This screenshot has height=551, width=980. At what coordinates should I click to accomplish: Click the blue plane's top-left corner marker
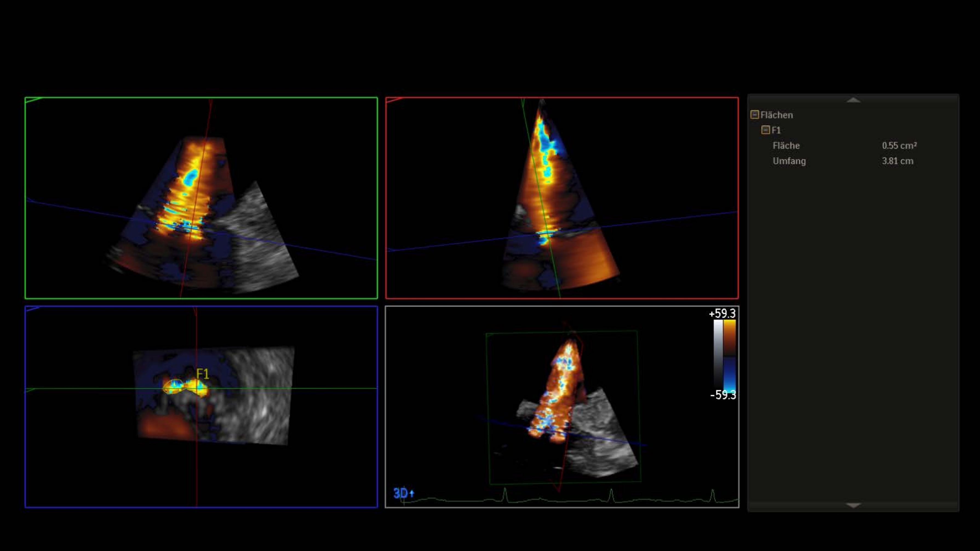click(x=32, y=309)
